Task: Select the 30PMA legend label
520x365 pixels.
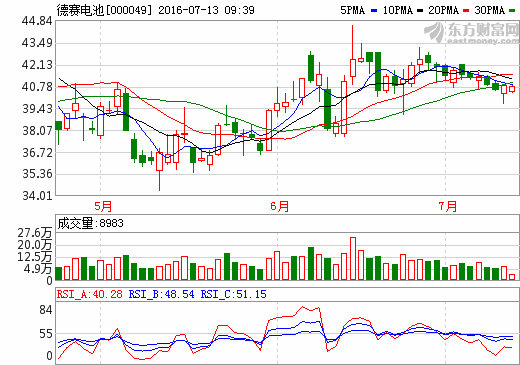Action: (x=490, y=10)
